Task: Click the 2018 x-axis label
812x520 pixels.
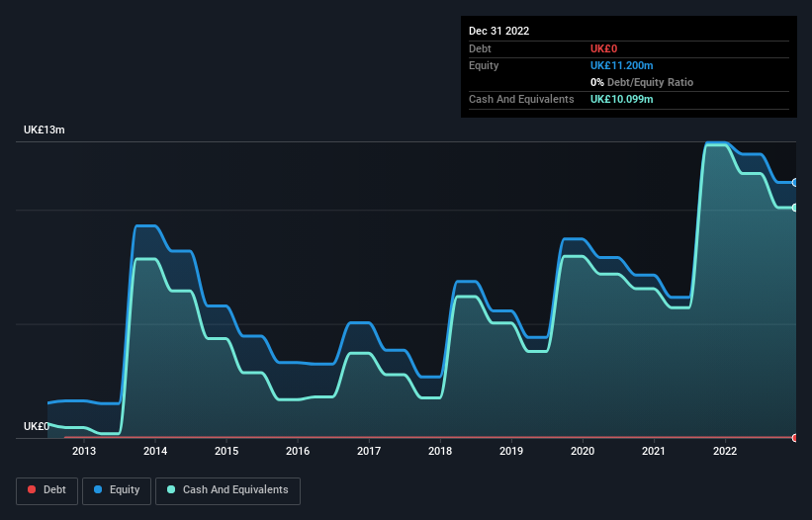Action: (x=440, y=451)
